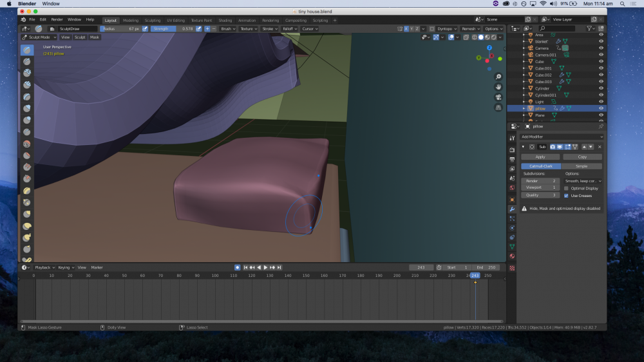Screen dimensions: 644x362
Task: Select add (+) brush direction
Action: point(207,29)
